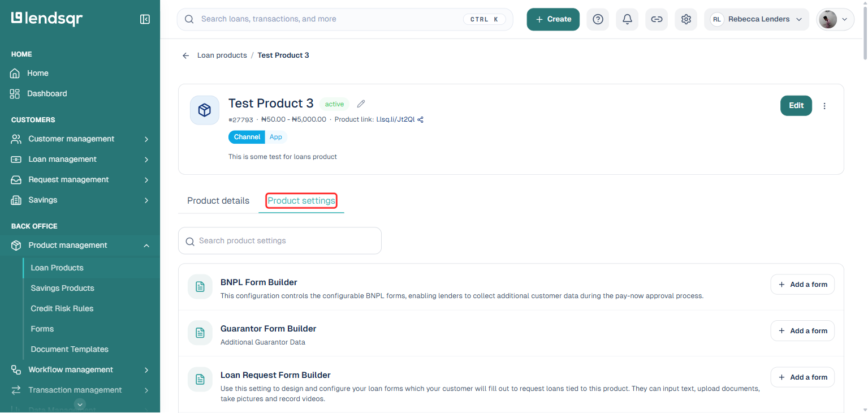This screenshot has width=868, height=413.
Task: Go to Home in the sidebar
Action: point(80,73)
